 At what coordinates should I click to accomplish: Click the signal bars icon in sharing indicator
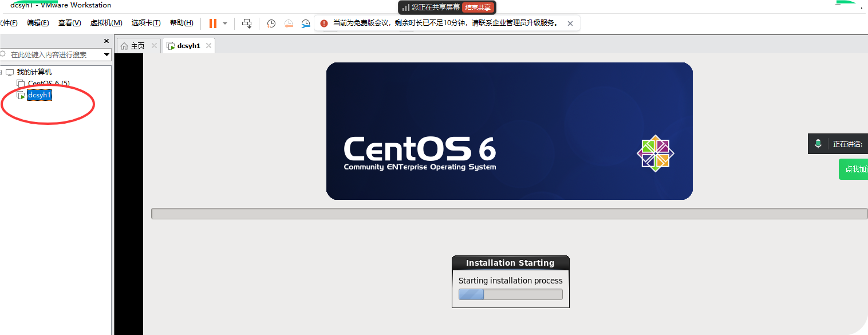click(x=405, y=7)
